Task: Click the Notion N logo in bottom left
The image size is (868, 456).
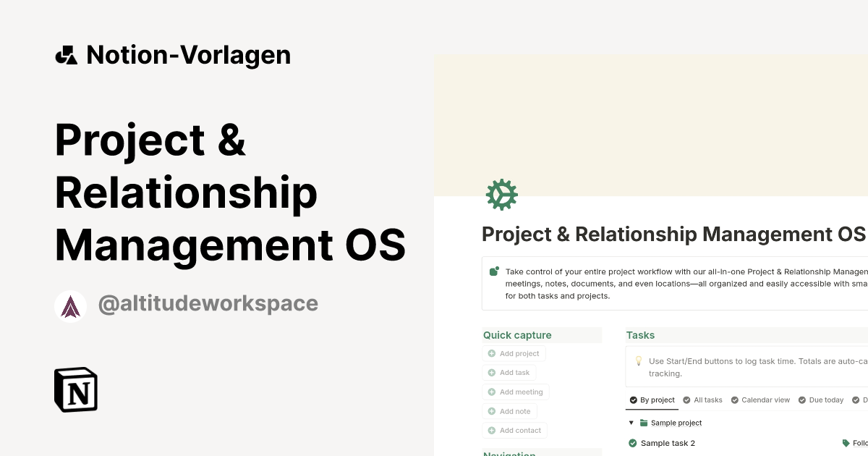Action: point(75,389)
